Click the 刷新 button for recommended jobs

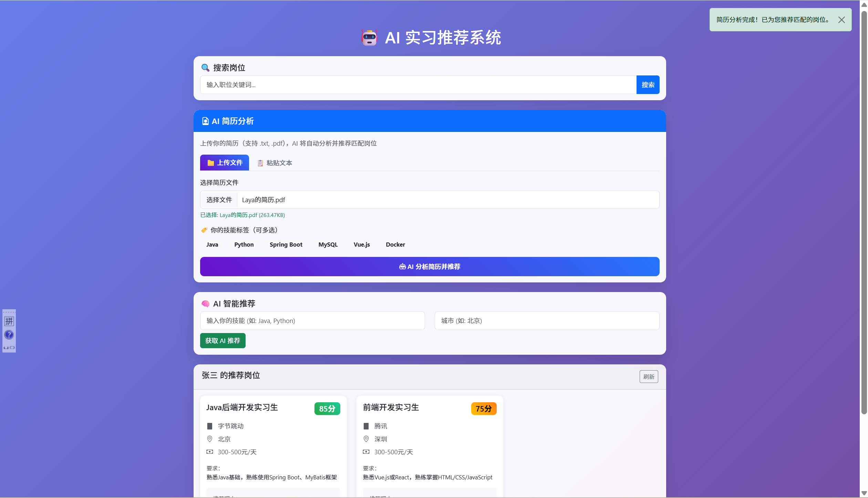[649, 377]
